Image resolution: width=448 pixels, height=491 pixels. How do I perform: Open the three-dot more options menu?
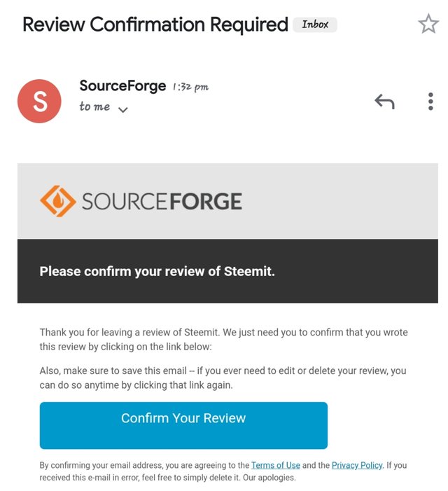(x=430, y=102)
